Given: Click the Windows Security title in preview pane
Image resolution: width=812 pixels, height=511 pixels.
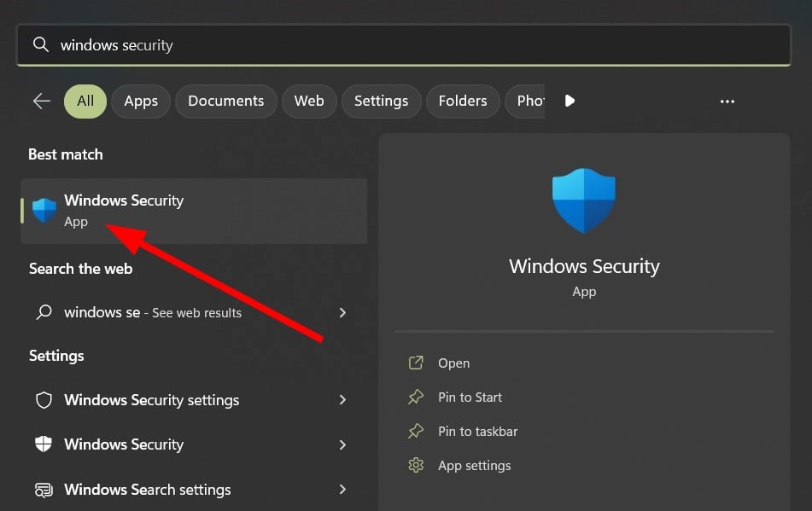Looking at the screenshot, I should [x=584, y=266].
